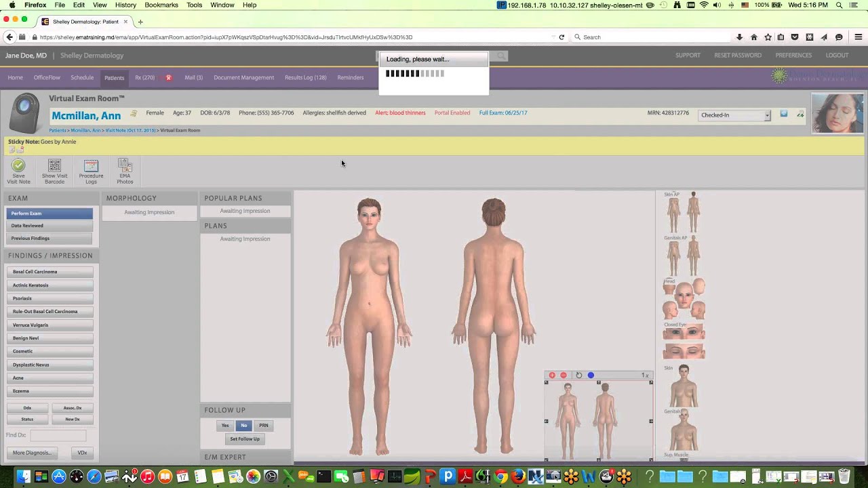Click the blue message icon next to Checked-In
The width and height of the screenshot is (868, 488).
(x=783, y=114)
